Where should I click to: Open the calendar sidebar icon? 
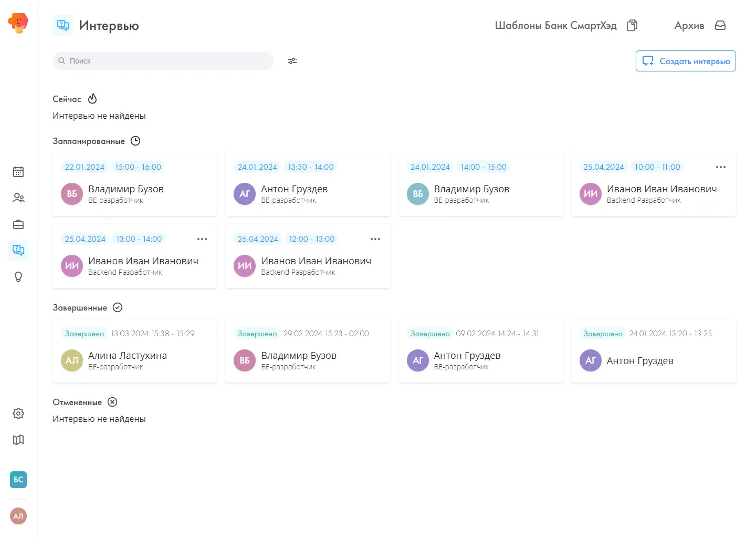pos(18,172)
